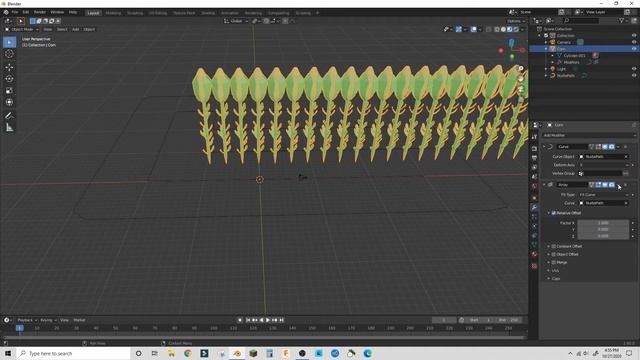Open the viewport View menu
Image resolution: width=640 pixels, height=360 pixels.
pos(48,29)
